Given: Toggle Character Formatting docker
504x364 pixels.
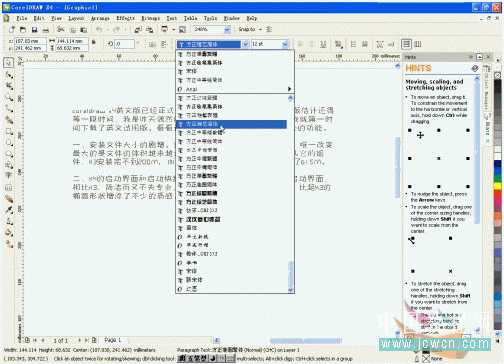Looking at the screenshot, I should coord(380,44).
